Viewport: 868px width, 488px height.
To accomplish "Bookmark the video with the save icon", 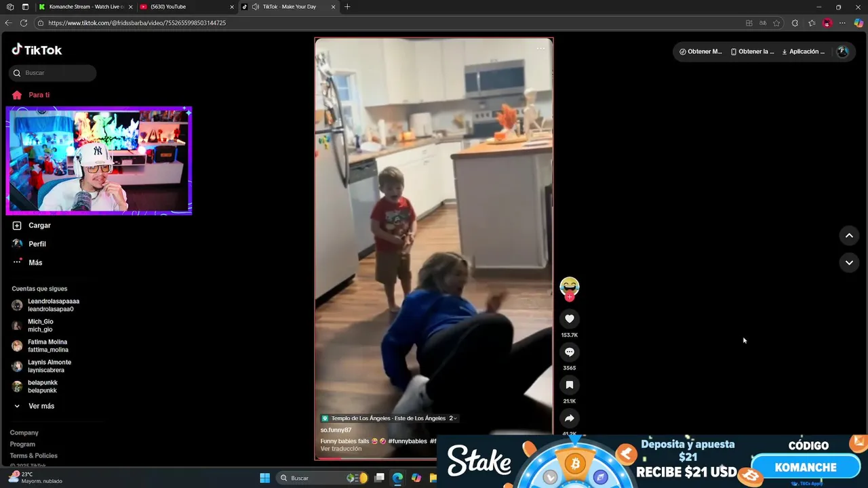I will tap(570, 385).
